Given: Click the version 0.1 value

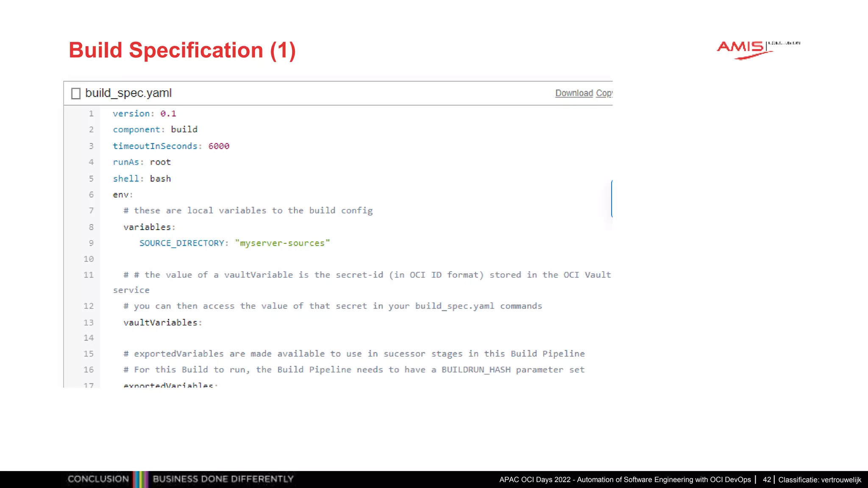Looking at the screenshot, I should [x=168, y=114].
